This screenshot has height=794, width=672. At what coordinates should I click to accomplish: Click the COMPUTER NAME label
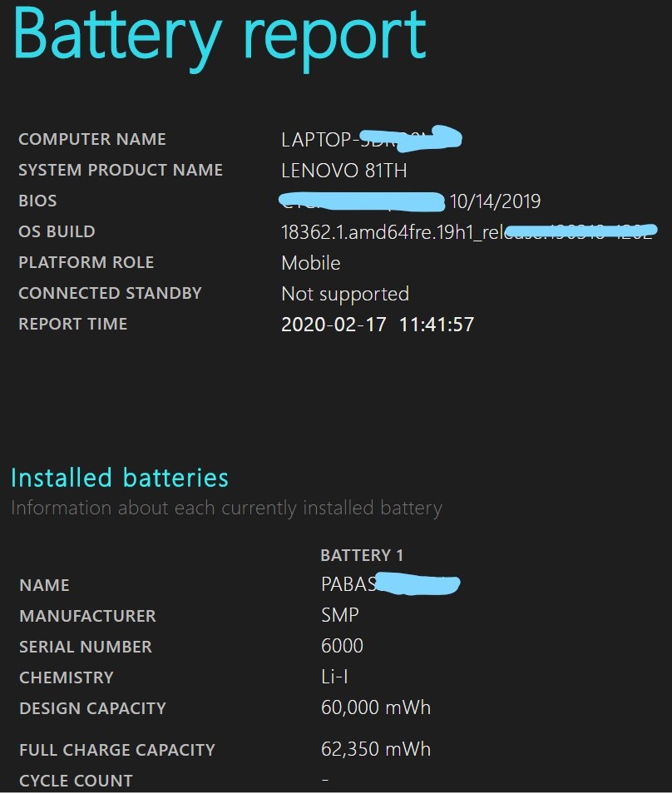click(92, 140)
